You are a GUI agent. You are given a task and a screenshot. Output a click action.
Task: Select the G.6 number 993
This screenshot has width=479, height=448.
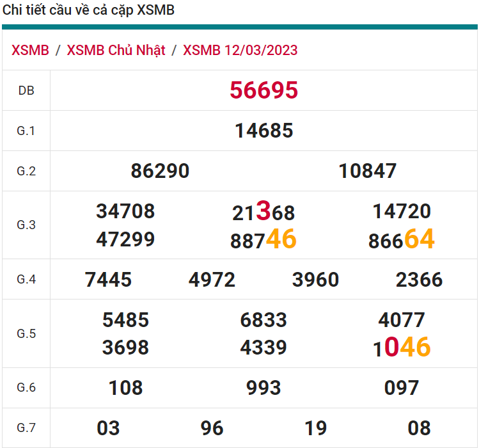click(263, 388)
